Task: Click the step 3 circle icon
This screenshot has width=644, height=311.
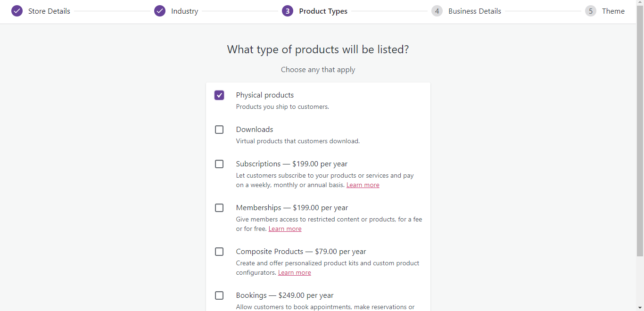Action: click(x=288, y=11)
